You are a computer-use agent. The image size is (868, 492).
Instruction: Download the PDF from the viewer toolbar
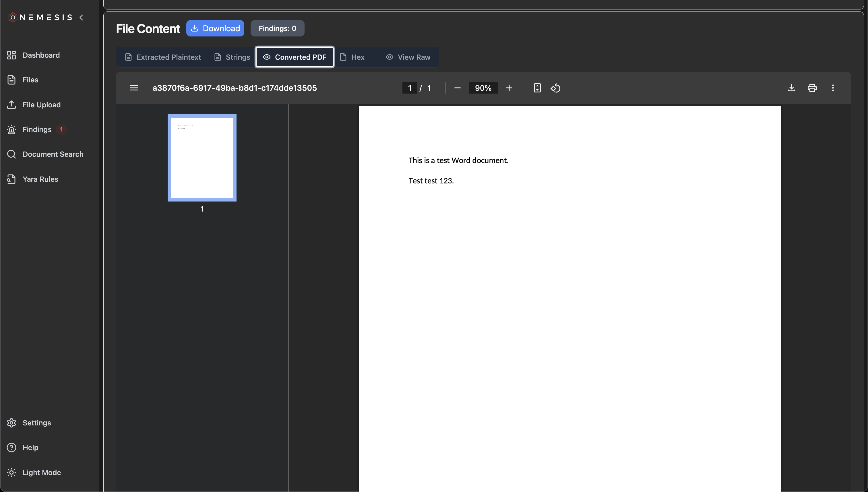pos(792,88)
